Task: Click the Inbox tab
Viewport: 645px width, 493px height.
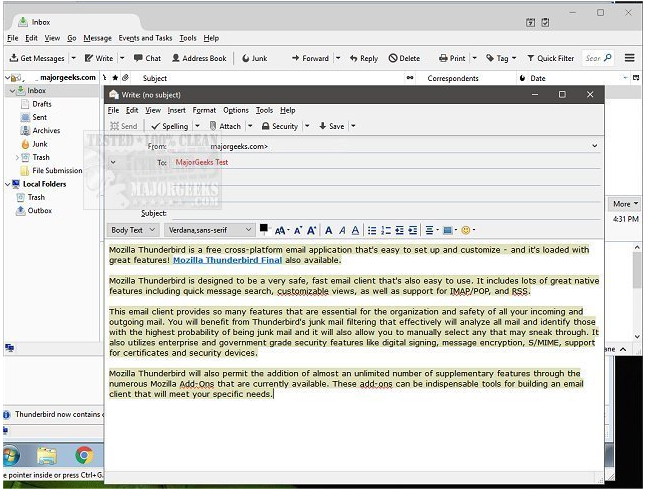Action: tap(76, 22)
